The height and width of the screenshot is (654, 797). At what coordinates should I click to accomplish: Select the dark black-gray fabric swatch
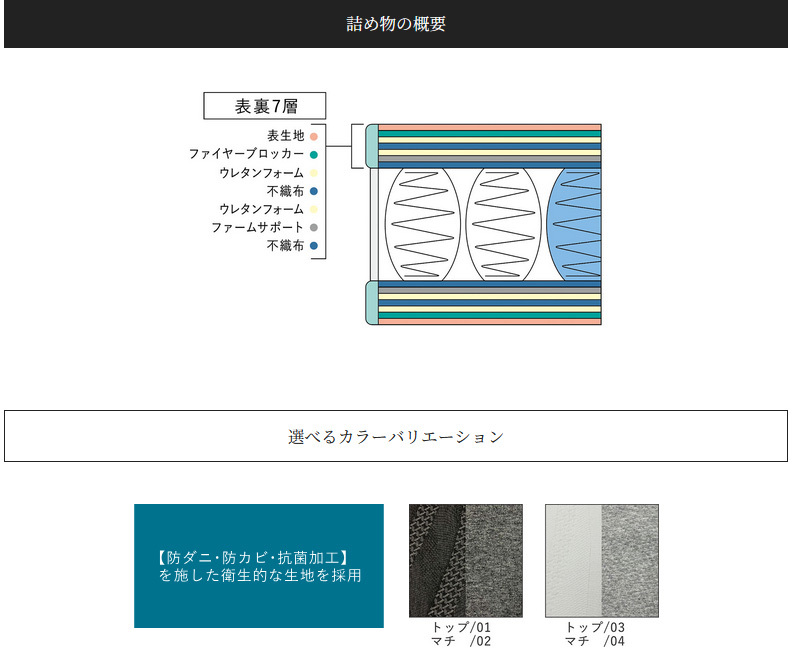pos(465,561)
